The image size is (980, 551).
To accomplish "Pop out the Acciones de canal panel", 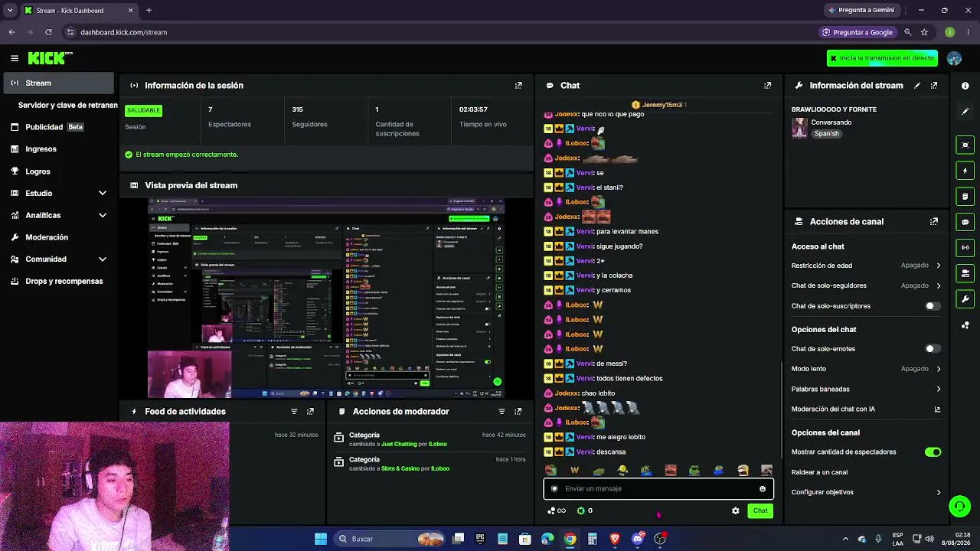I will coord(934,222).
